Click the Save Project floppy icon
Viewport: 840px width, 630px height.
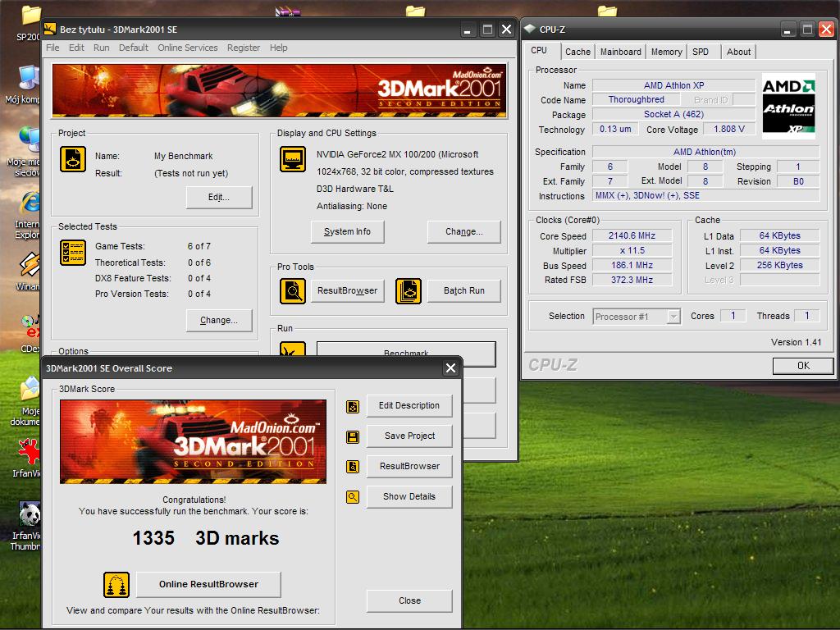tap(353, 436)
